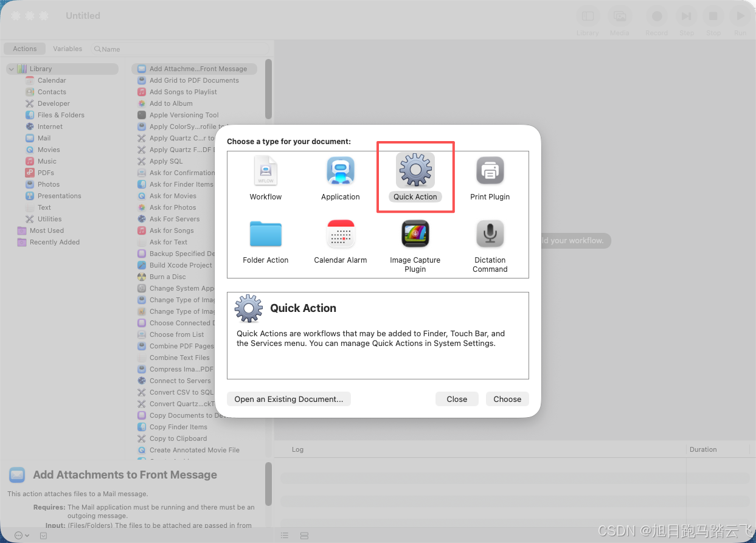Toggle the description pane checkbox button
756x543 pixels.
point(44,535)
